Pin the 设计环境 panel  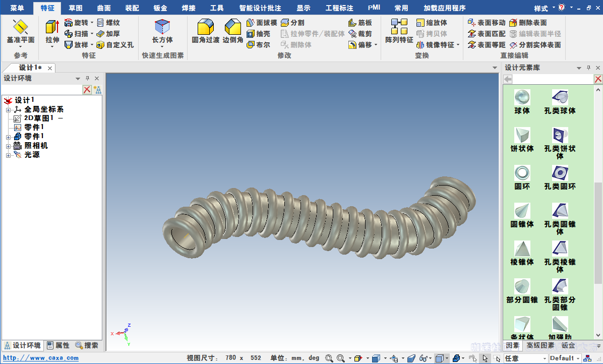click(87, 78)
